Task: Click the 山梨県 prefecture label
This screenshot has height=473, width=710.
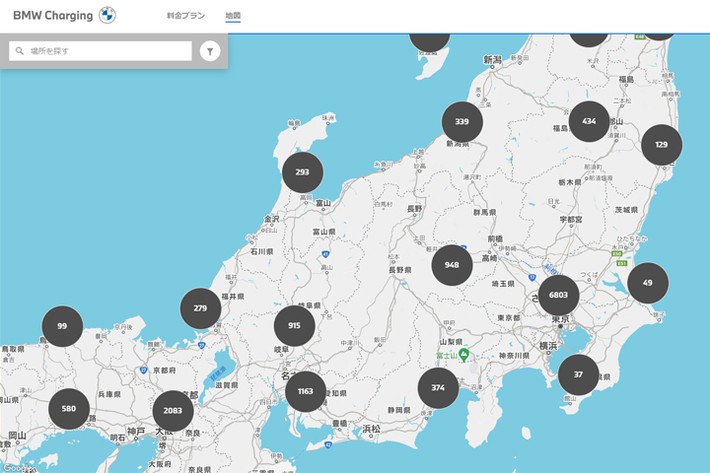Action: tap(451, 342)
